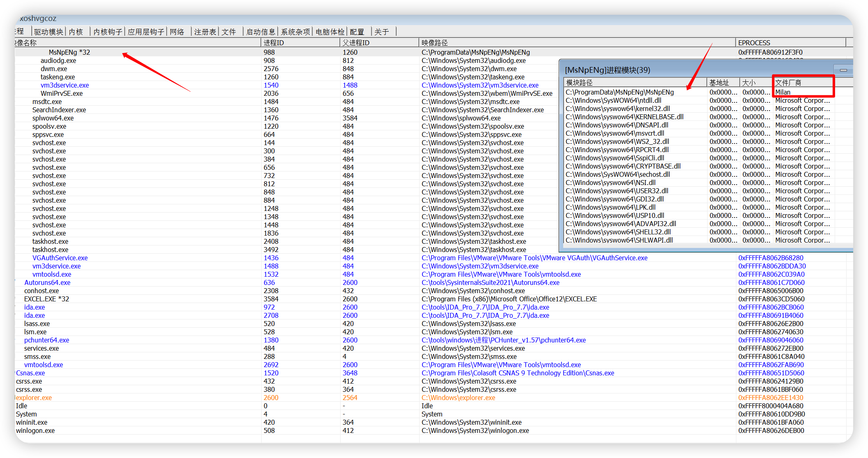Select the audiodg.exe process
868x458 pixels.
(x=58, y=60)
